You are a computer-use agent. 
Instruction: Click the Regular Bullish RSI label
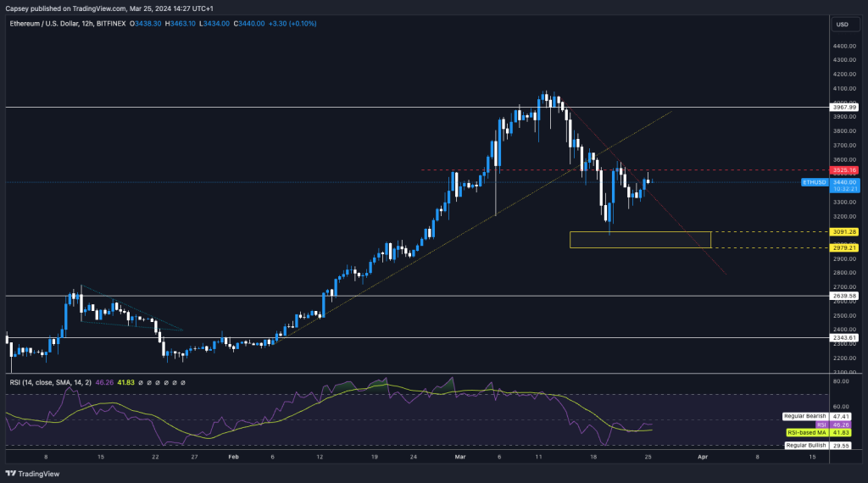[806, 445]
